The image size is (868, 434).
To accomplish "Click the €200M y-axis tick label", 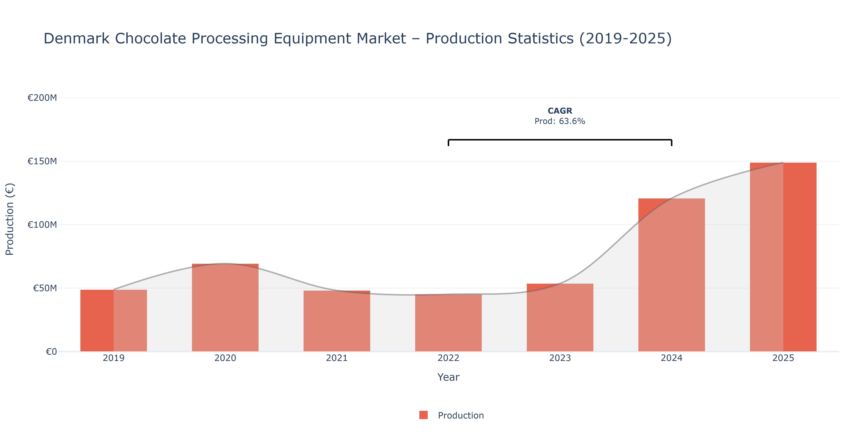I will (42, 98).
